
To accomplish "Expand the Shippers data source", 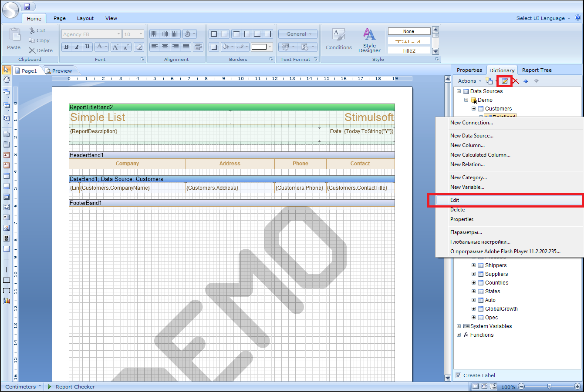I will (473, 265).
